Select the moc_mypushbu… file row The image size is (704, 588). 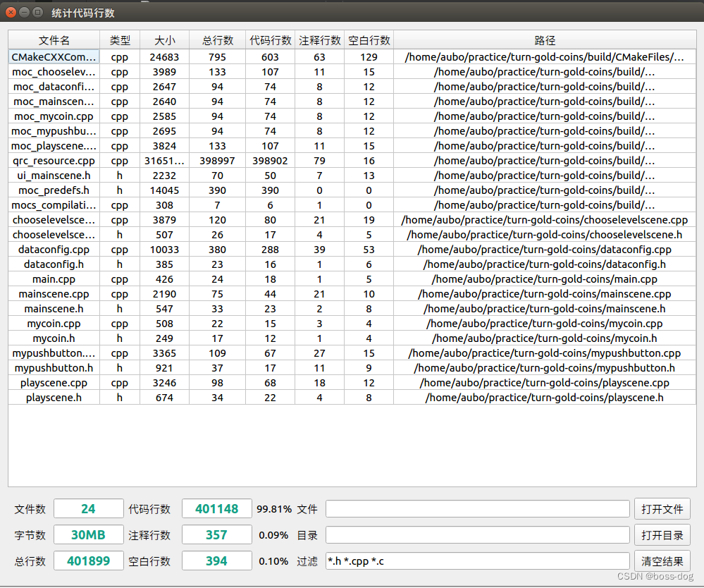click(x=352, y=131)
